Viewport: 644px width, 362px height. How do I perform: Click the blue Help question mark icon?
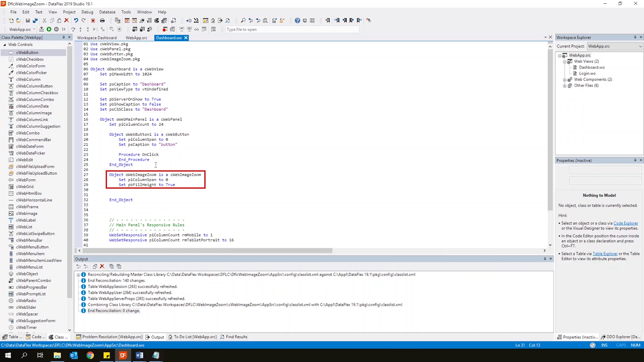click(297, 20)
